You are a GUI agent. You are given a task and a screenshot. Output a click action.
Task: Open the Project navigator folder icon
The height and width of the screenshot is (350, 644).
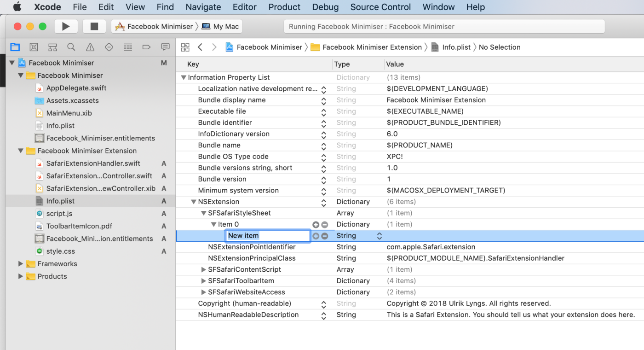coord(15,47)
